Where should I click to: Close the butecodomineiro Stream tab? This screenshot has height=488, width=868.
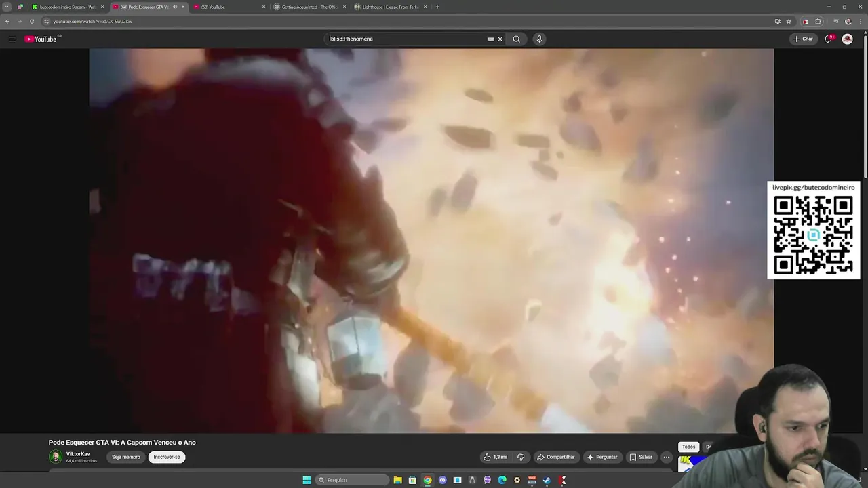102,7
